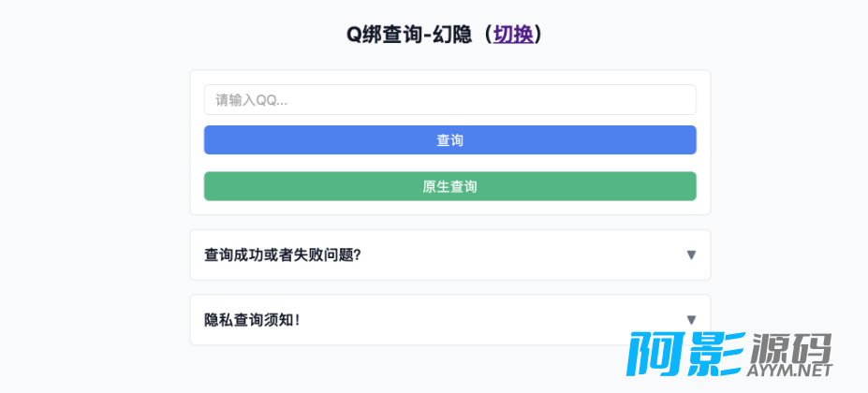Select the 隐私查询须知 accordion card
The width and height of the screenshot is (868, 393).
pyautogui.click(x=450, y=320)
